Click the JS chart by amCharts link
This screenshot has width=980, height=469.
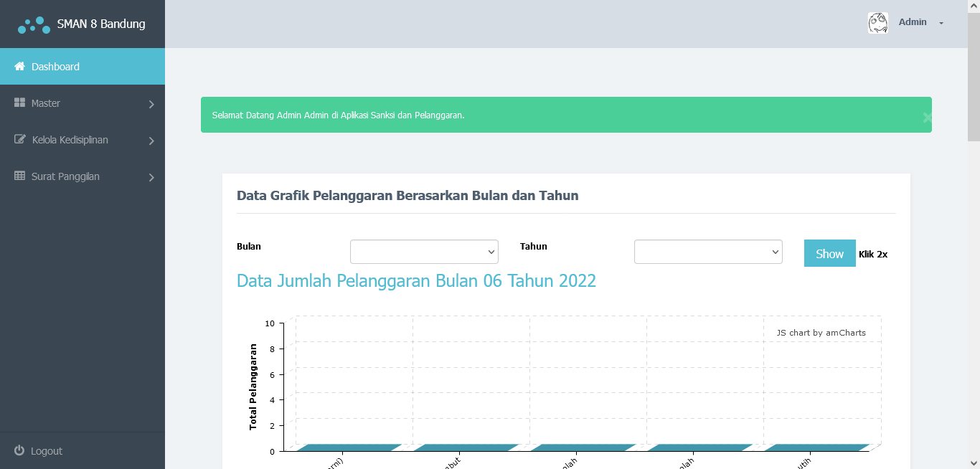pyautogui.click(x=821, y=333)
